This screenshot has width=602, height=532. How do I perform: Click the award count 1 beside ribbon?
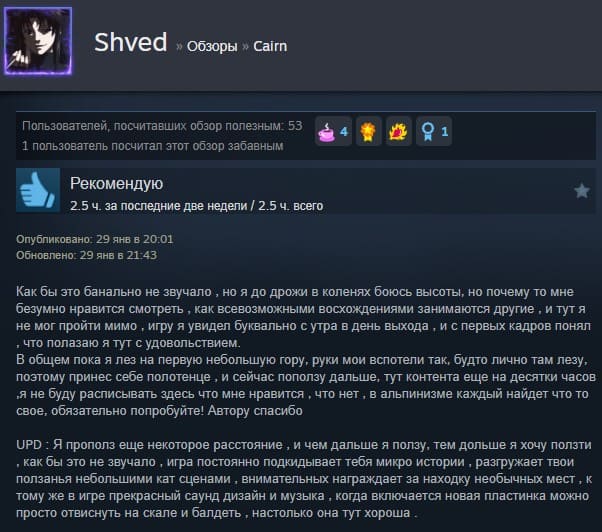(x=445, y=132)
